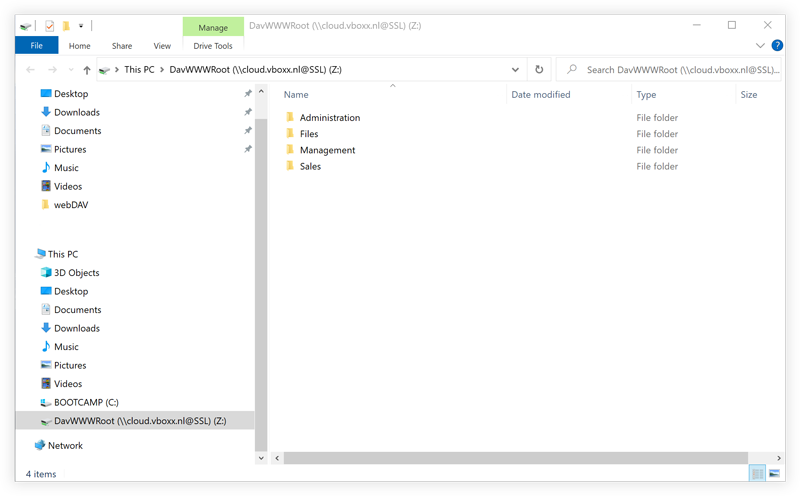Open the Customize Quick Access Toolbar dropdown

(x=81, y=26)
